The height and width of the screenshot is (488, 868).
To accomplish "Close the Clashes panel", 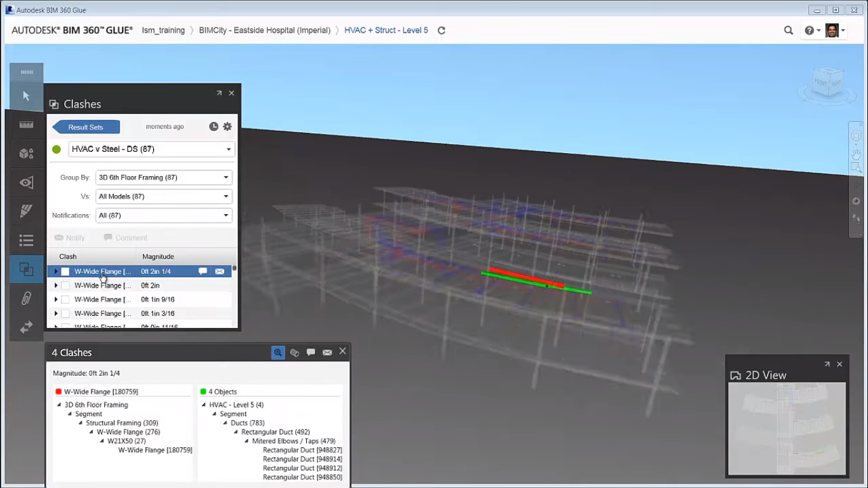I will click(x=231, y=93).
